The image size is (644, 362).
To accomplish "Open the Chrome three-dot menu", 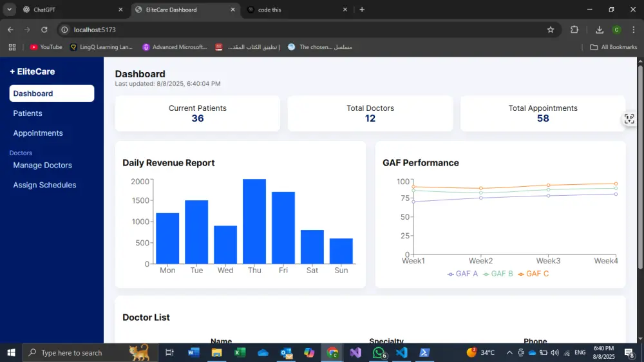I will click(633, 30).
